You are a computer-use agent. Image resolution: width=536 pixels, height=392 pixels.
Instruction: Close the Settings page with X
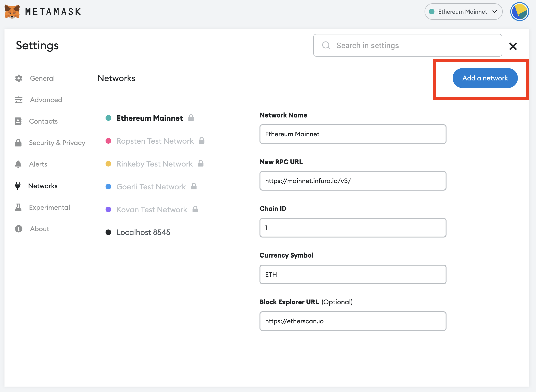tap(513, 46)
